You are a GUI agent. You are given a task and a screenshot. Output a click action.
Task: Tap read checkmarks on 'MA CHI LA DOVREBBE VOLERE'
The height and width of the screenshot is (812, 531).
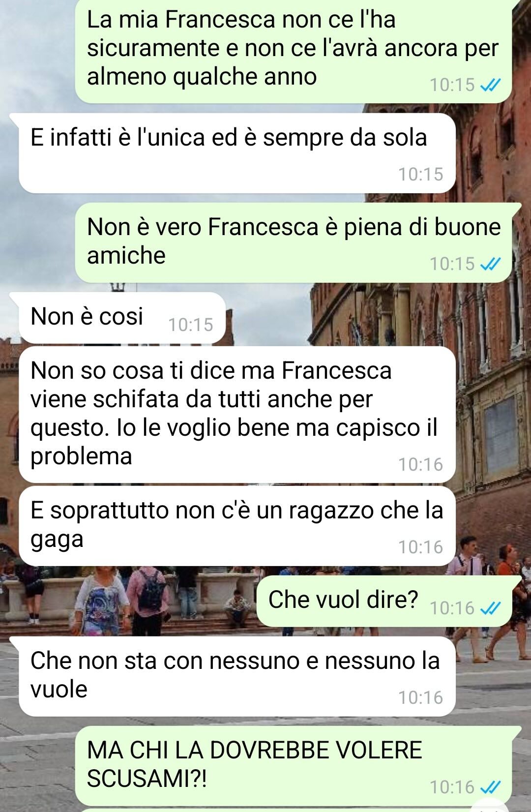pyautogui.click(x=490, y=788)
